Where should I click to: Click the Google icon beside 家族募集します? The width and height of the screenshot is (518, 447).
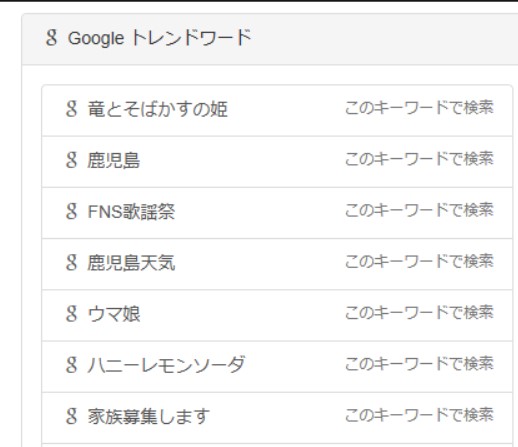(71, 416)
